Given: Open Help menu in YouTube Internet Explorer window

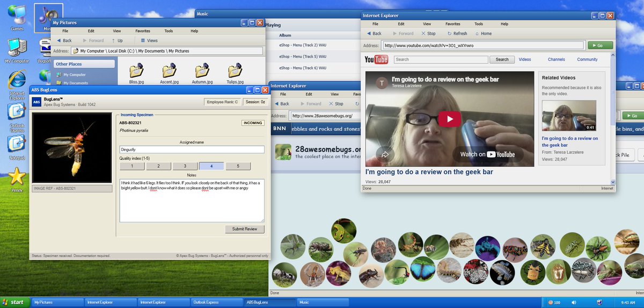Looking at the screenshot, I should (x=504, y=24).
